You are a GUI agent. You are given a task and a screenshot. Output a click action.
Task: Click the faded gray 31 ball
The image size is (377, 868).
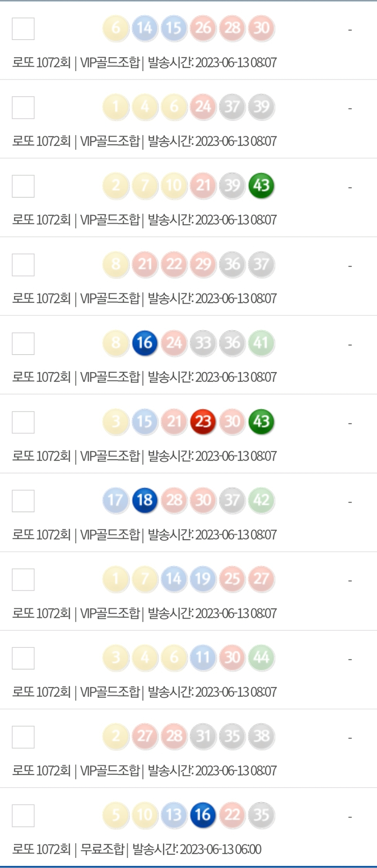coord(203,736)
